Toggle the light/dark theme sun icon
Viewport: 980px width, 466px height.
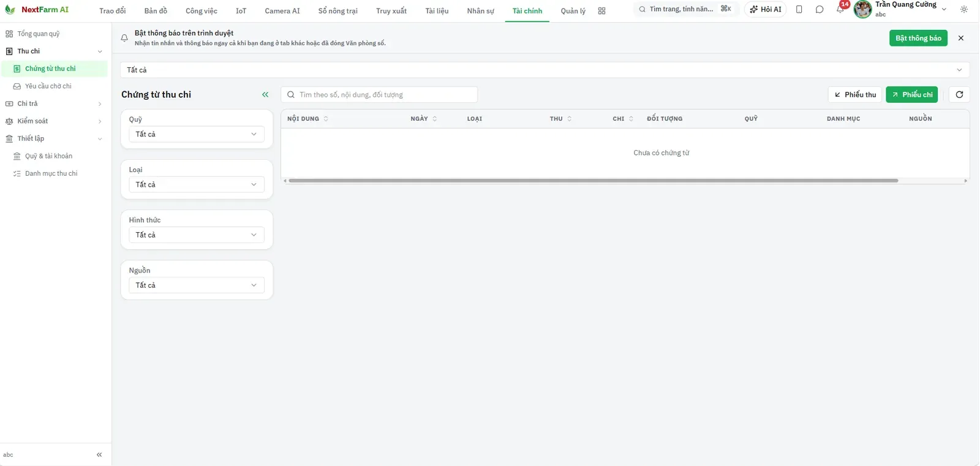[x=963, y=10]
